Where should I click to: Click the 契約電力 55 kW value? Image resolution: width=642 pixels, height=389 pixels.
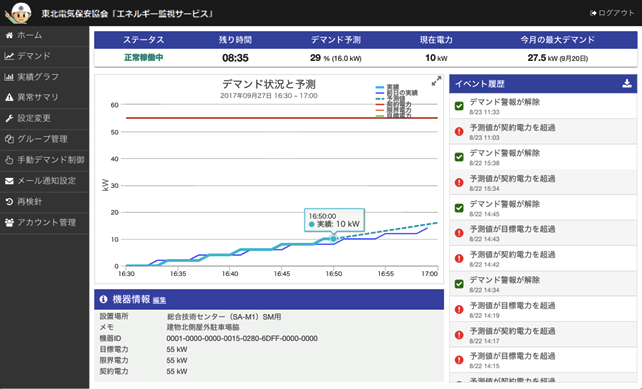coord(177,371)
